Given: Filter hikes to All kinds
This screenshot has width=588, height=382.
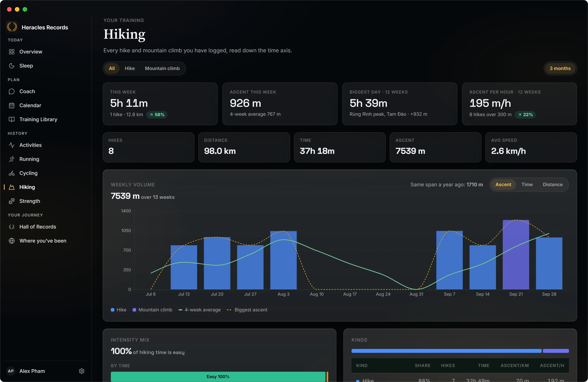Looking at the screenshot, I should click(x=112, y=68).
